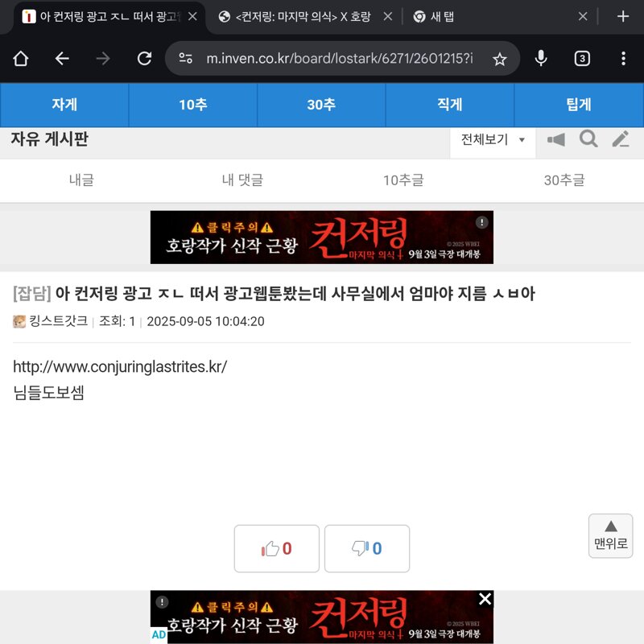The width and height of the screenshot is (644, 644).
Task: Close the bottom banner ad
Action: point(485,599)
